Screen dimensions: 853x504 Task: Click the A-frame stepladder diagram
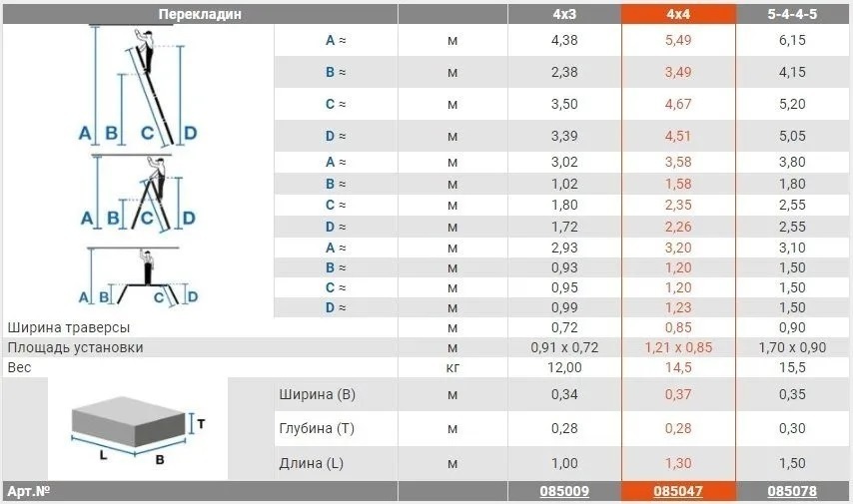pos(138,193)
